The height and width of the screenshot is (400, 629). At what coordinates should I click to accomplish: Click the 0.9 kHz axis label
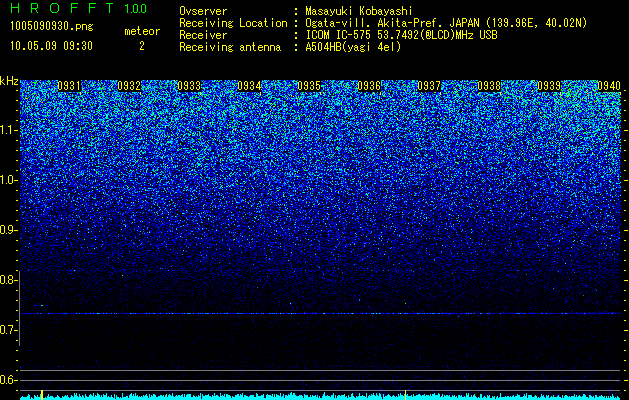click(8, 230)
